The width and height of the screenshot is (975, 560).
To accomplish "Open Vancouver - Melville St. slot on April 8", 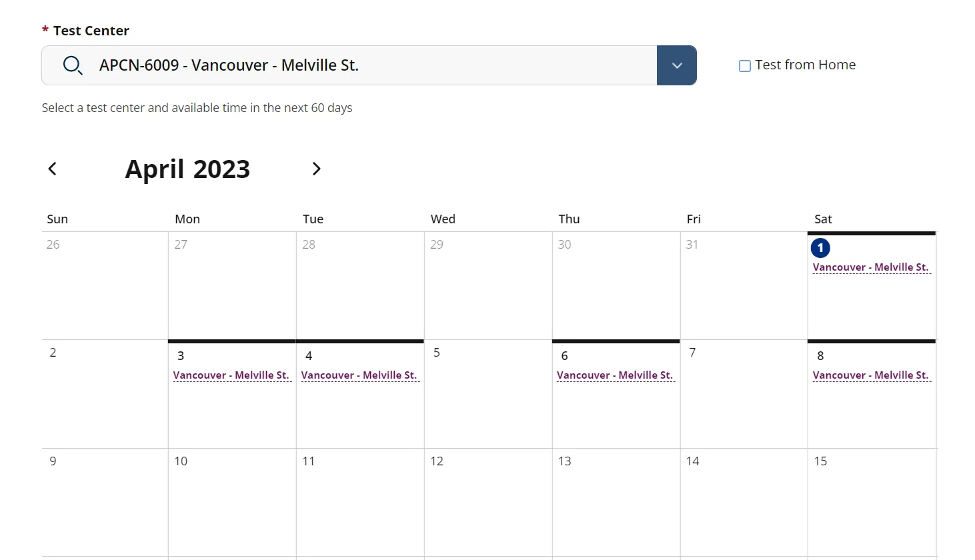I will (x=870, y=375).
